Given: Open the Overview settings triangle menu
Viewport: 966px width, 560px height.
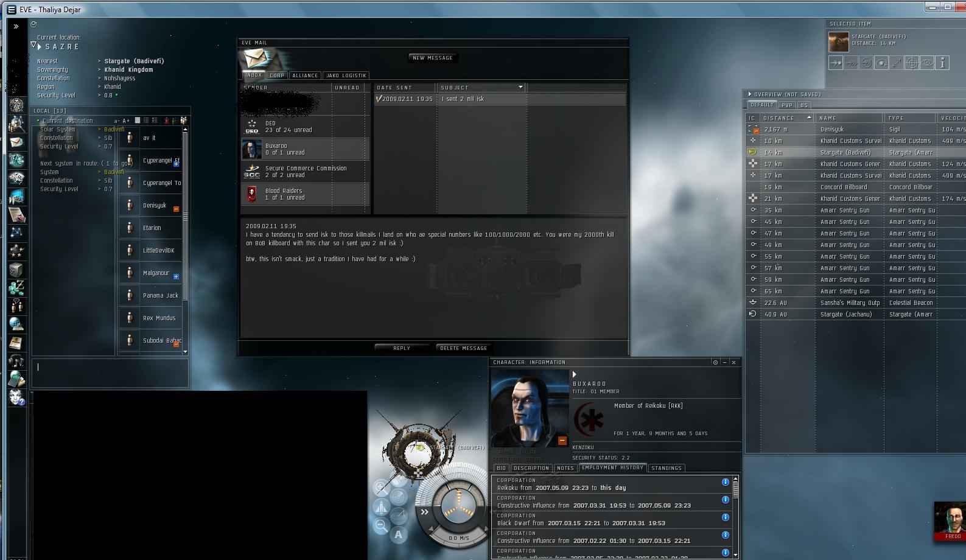Looking at the screenshot, I should tap(750, 94).
